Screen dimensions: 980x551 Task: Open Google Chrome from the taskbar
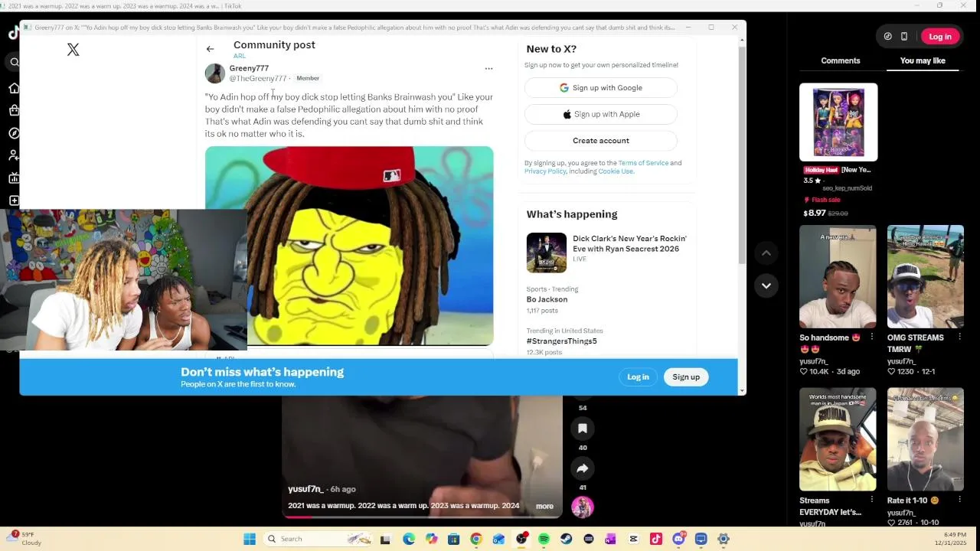coord(476,539)
